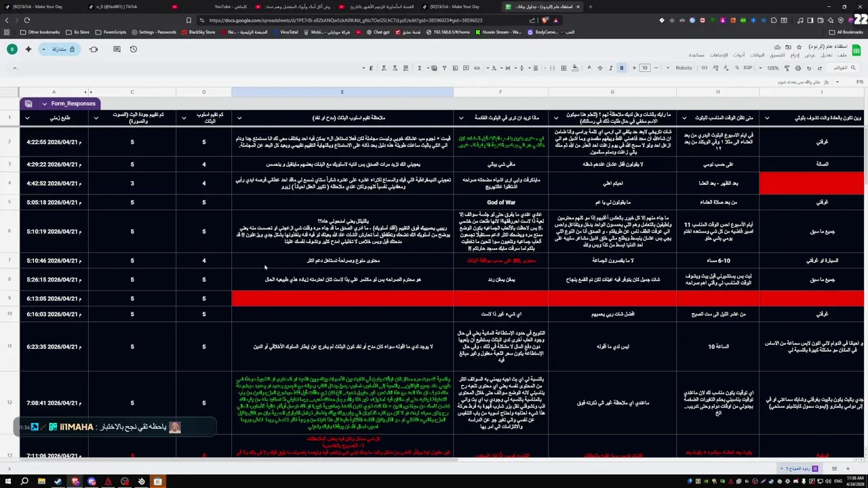Open the File (ملف) menu

pos(843,55)
